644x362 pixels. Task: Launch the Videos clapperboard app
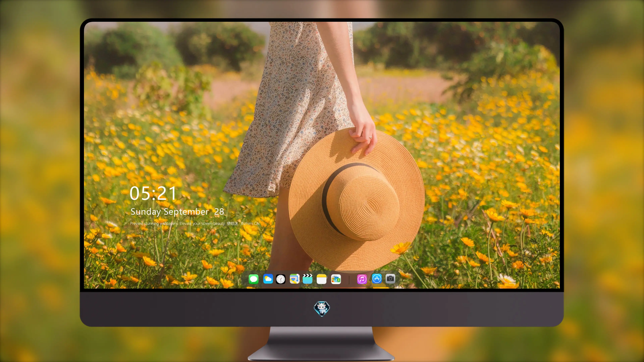308,279
